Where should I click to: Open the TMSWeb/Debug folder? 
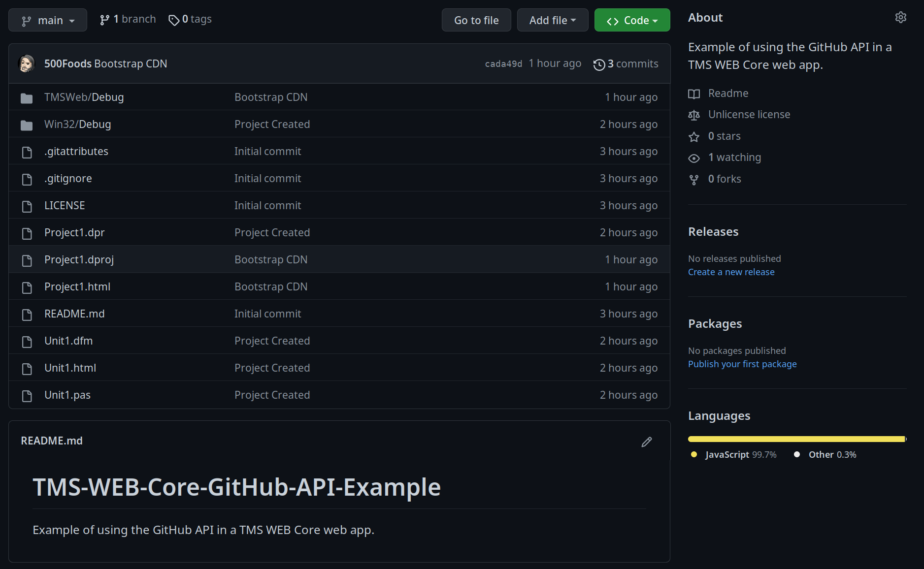tap(84, 97)
